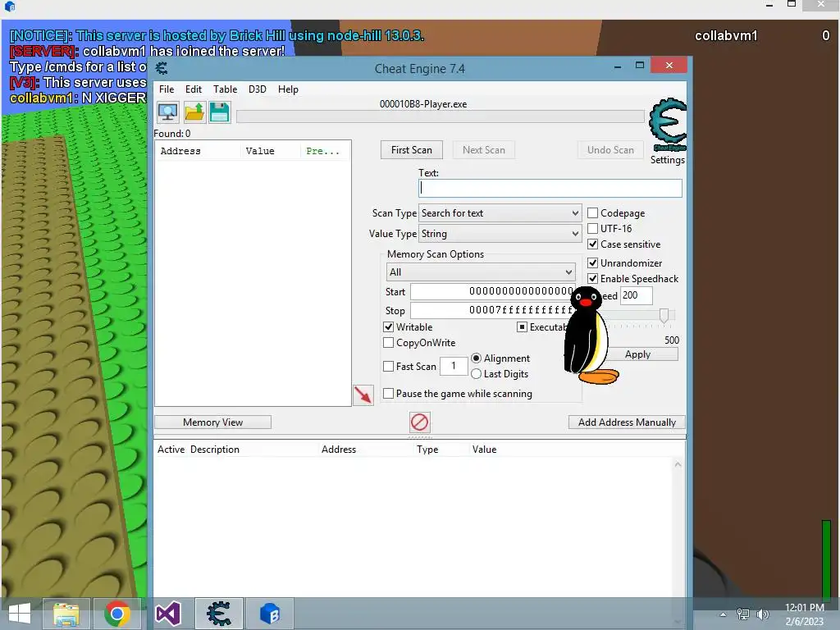The height and width of the screenshot is (630, 840).
Task: Click the scan progress bar
Action: [441, 116]
